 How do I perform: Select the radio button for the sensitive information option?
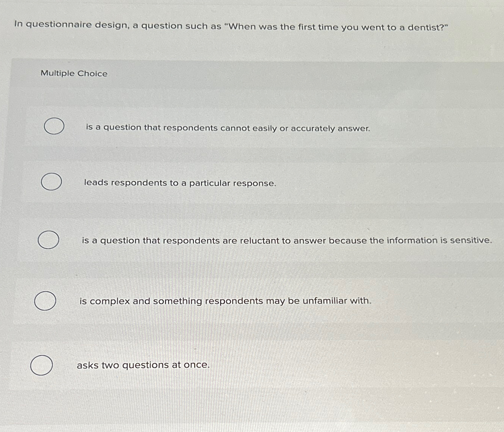pyautogui.click(x=48, y=239)
